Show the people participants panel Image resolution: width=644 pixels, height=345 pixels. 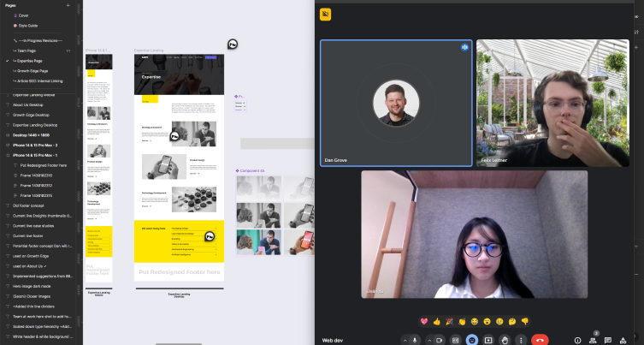tap(593, 340)
